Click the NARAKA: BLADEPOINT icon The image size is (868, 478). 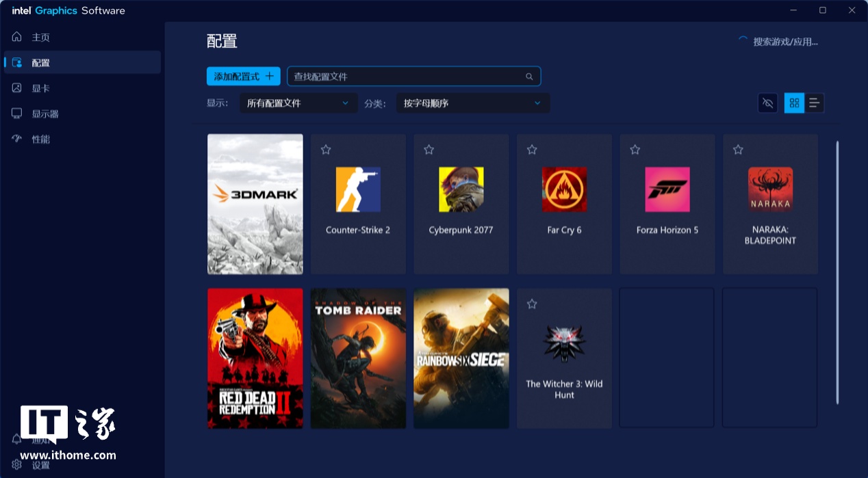click(770, 189)
